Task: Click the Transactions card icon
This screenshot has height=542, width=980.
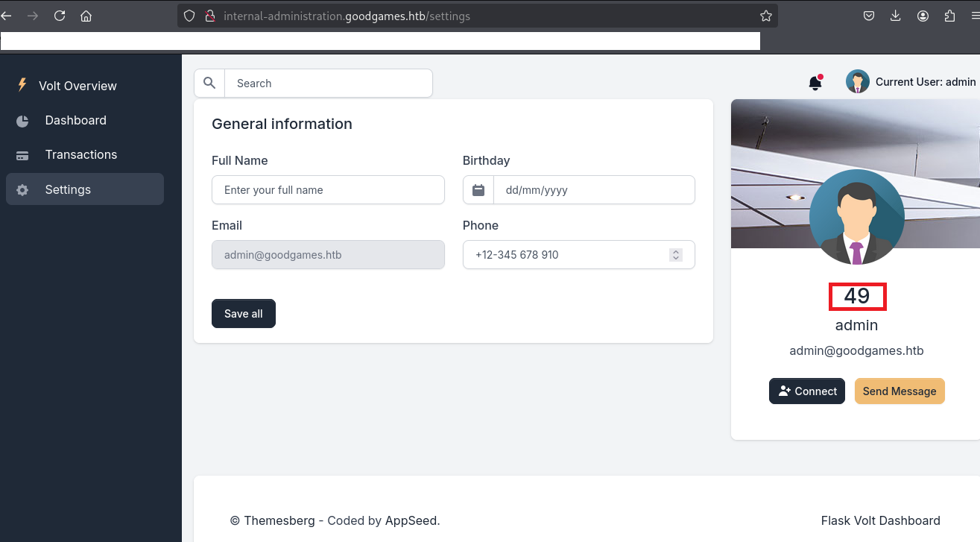Action: point(22,155)
